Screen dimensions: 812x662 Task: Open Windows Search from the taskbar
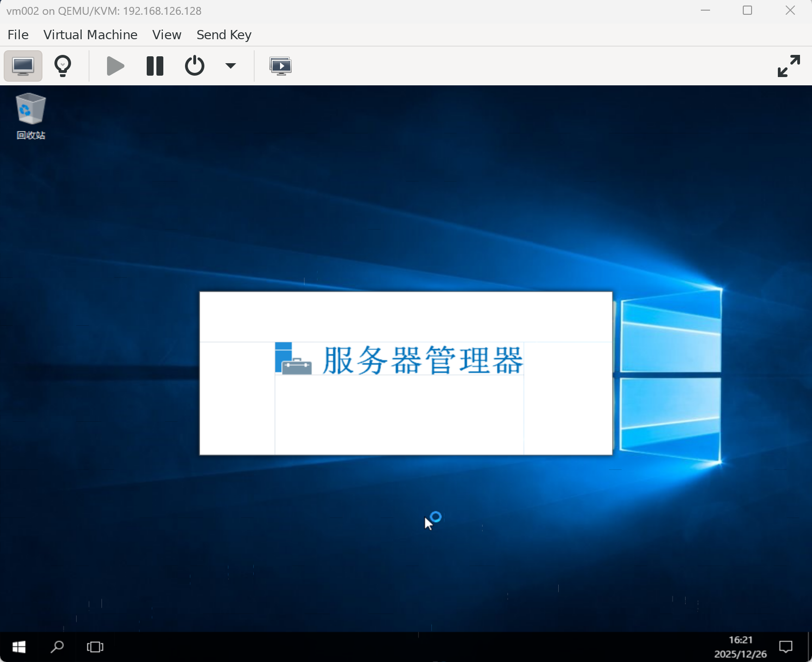tap(57, 647)
